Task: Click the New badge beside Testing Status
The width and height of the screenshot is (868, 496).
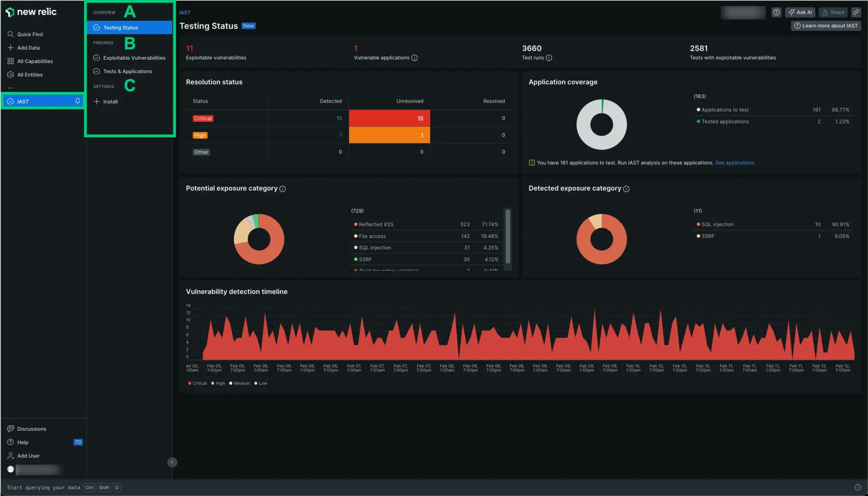Action: pyautogui.click(x=248, y=26)
